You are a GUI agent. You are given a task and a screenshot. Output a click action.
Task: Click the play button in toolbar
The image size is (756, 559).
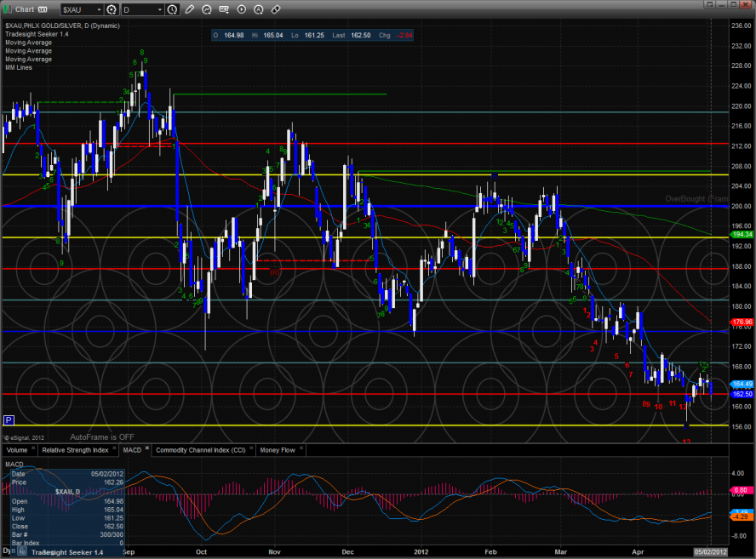(x=242, y=9)
